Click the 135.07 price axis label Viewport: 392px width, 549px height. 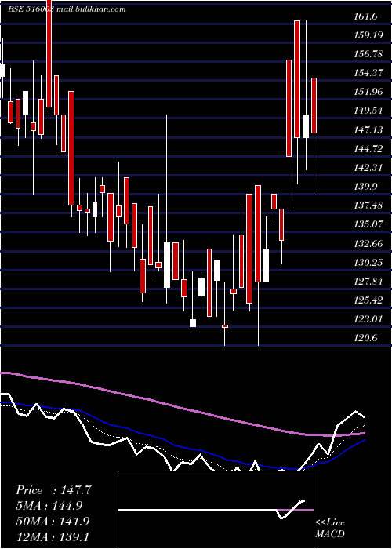coord(368,224)
